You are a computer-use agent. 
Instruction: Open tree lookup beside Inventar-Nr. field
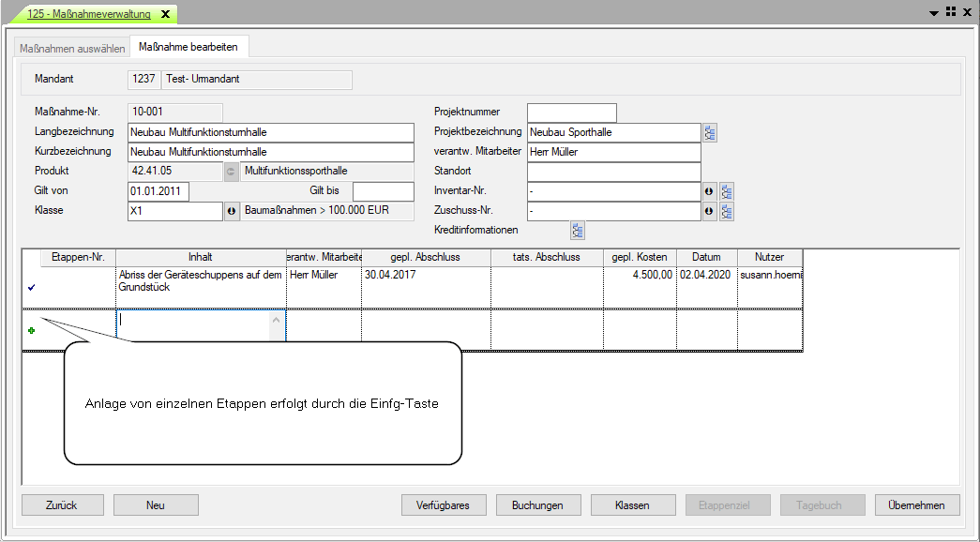click(x=726, y=191)
